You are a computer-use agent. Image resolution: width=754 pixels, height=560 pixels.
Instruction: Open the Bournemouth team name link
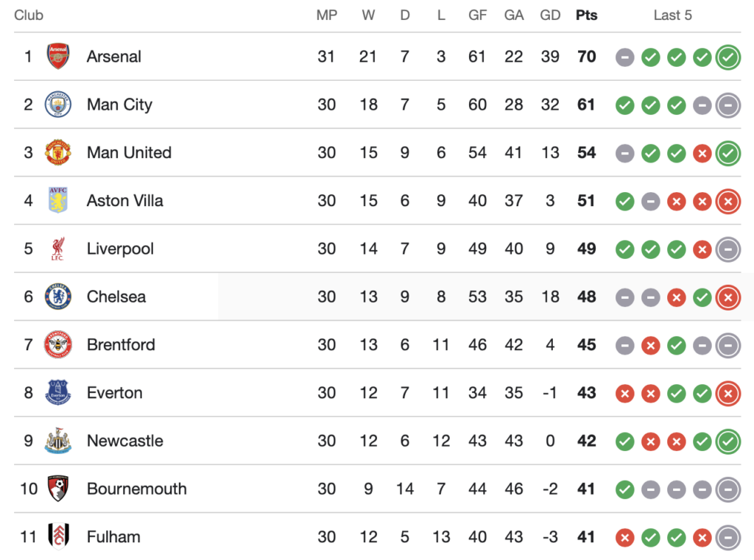point(136,489)
